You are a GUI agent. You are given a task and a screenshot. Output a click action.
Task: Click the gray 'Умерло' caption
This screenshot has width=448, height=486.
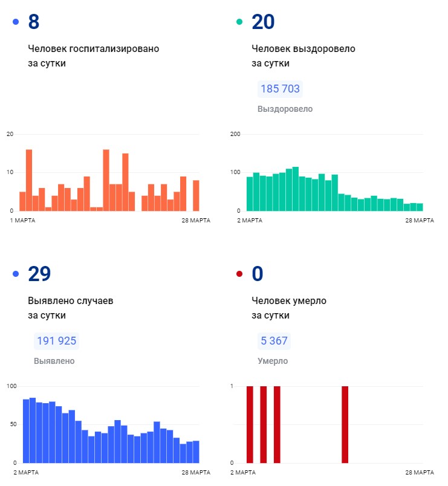click(273, 361)
